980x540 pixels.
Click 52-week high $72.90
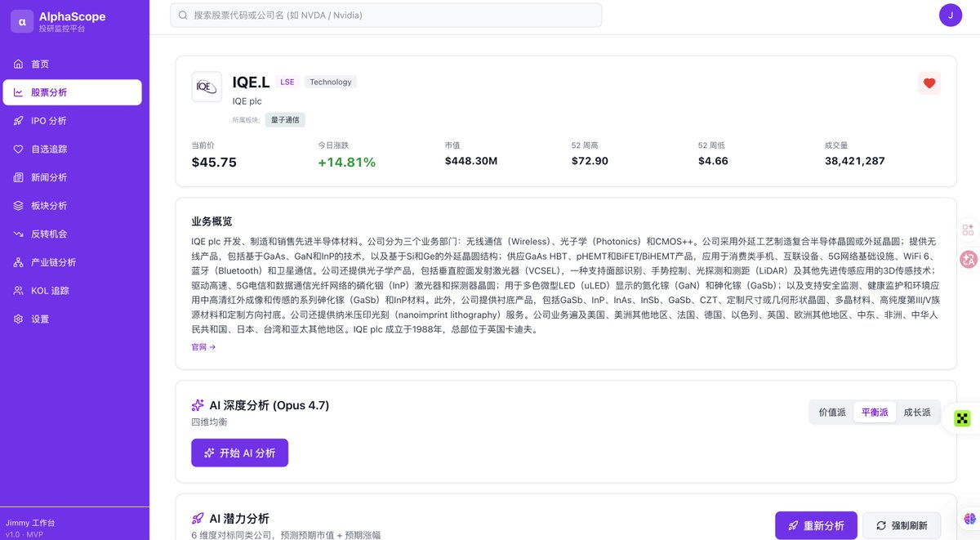tap(590, 161)
